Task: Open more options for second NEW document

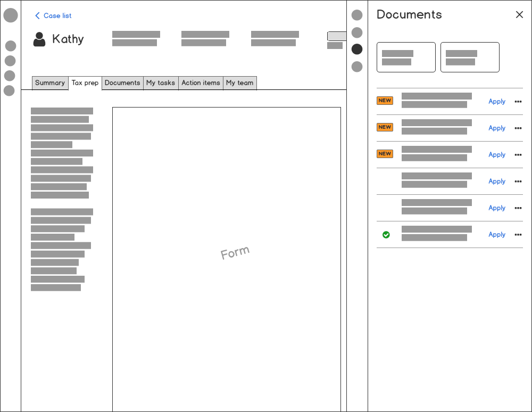Action: pos(518,128)
